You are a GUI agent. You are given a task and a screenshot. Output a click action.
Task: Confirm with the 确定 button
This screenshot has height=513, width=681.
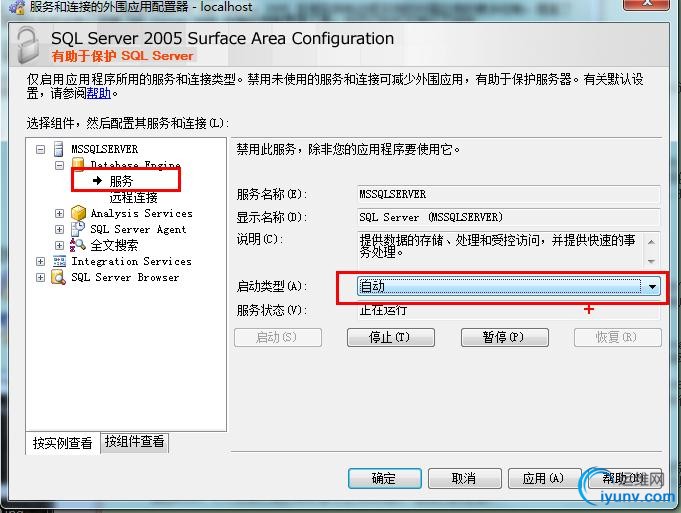pyautogui.click(x=384, y=478)
